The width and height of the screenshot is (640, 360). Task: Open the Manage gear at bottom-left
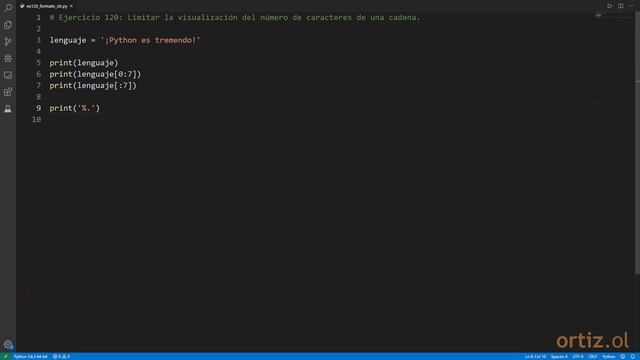pos(8,344)
